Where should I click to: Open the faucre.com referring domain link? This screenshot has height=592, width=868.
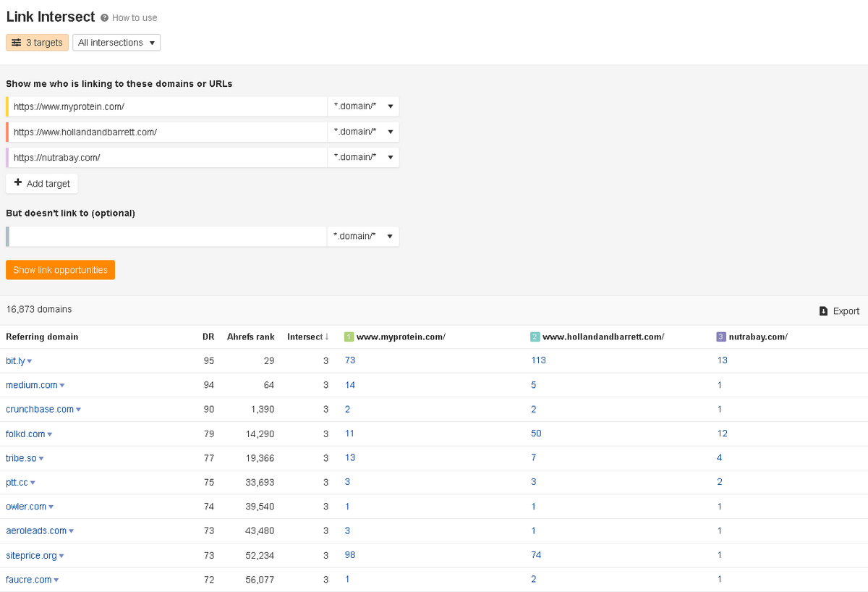tap(29, 580)
